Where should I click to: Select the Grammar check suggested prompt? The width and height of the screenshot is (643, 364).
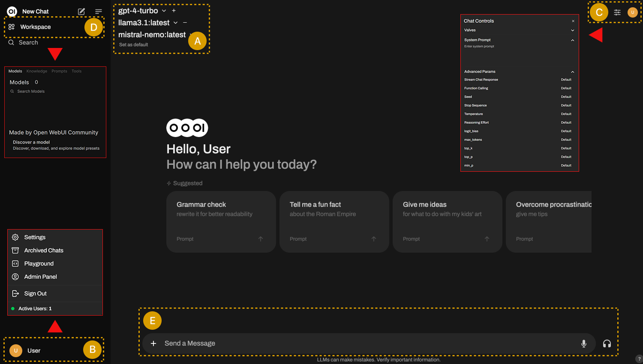point(221,221)
